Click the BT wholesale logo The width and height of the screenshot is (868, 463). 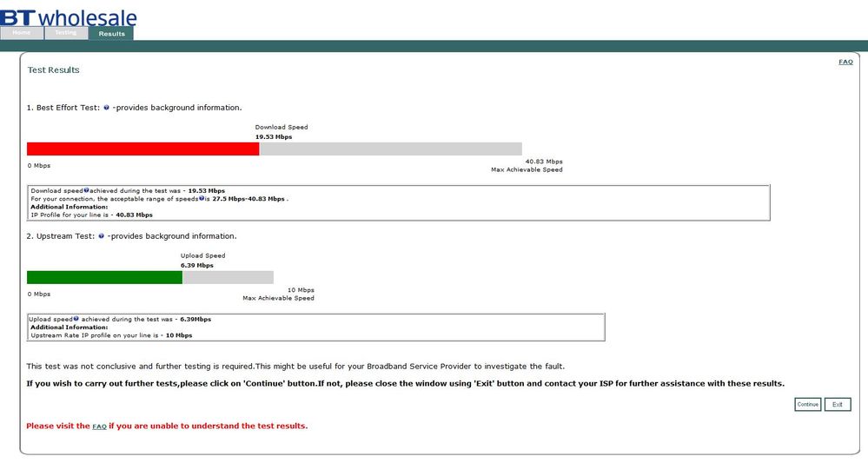(68, 17)
